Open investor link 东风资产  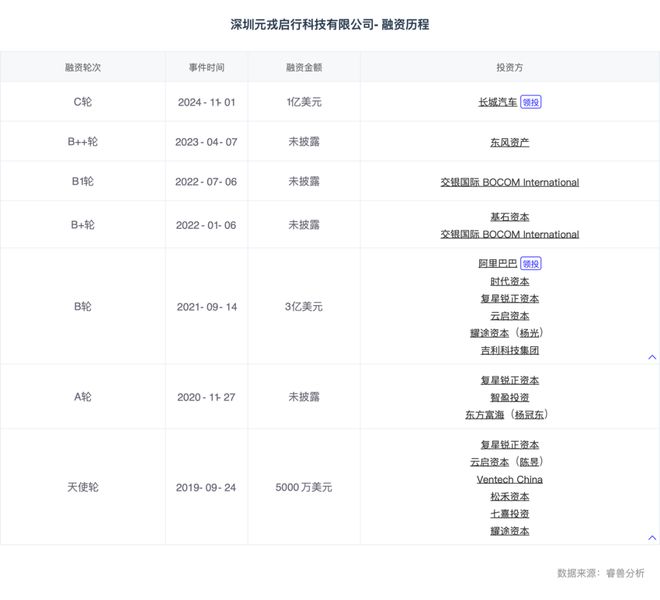click(x=509, y=142)
